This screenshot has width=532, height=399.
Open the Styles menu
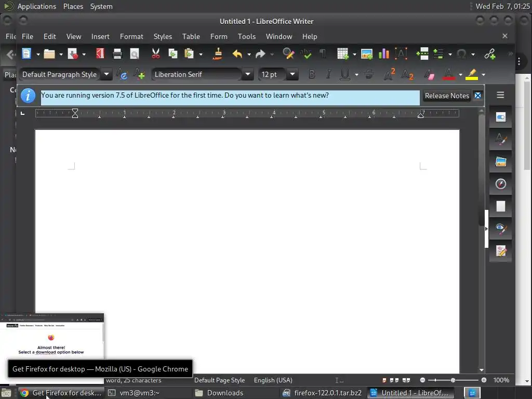(163, 36)
